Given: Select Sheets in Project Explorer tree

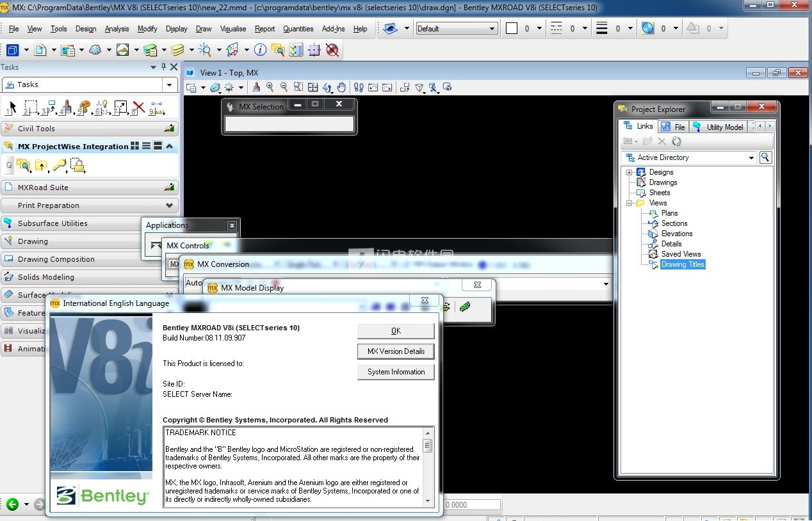Looking at the screenshot, I should (660, 193).
